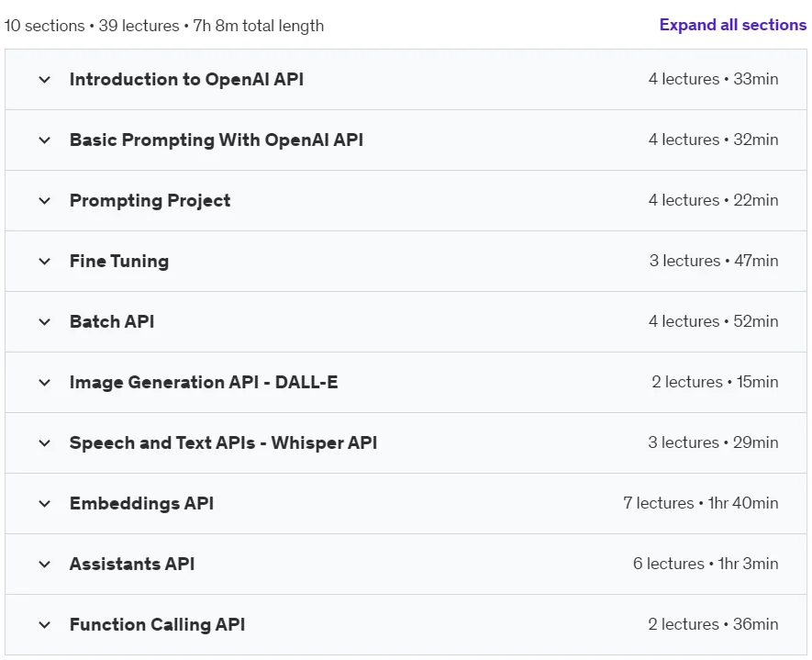The image size is (812, 660).
Task: Select the Function Calling API section title
Action: click(x=158, y=625)
